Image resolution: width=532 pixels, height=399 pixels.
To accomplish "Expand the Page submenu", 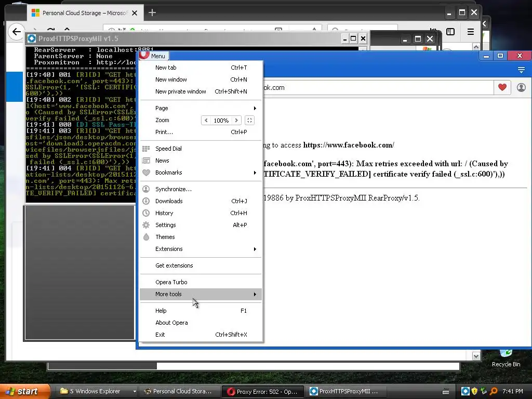I will [201, 108].
